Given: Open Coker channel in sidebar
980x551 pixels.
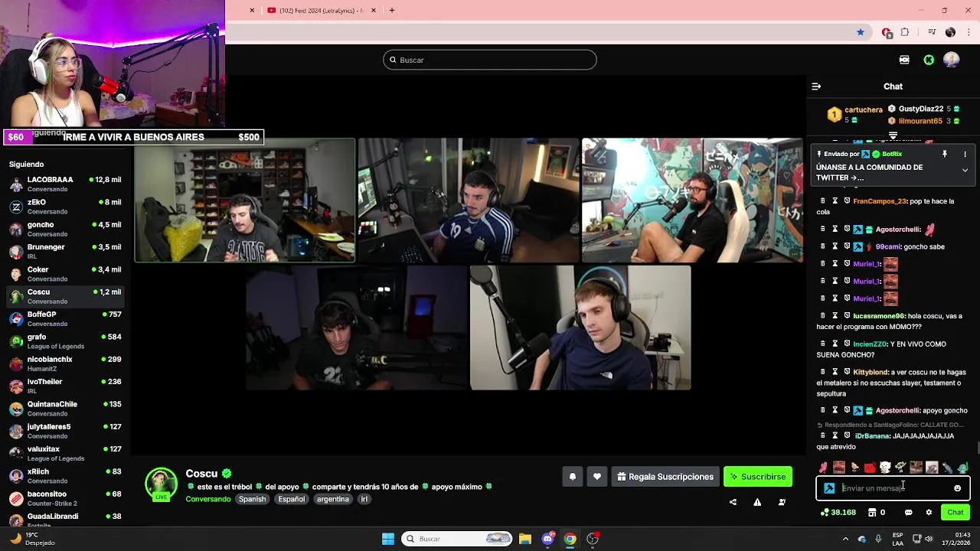Looking at the screenshot, I should click(x=65, y=274).
